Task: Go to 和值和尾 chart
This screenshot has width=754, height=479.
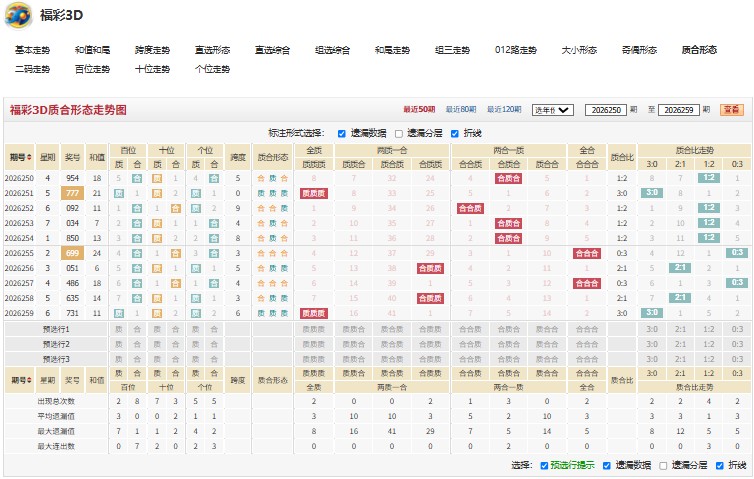Action: (x=92, y=50)
